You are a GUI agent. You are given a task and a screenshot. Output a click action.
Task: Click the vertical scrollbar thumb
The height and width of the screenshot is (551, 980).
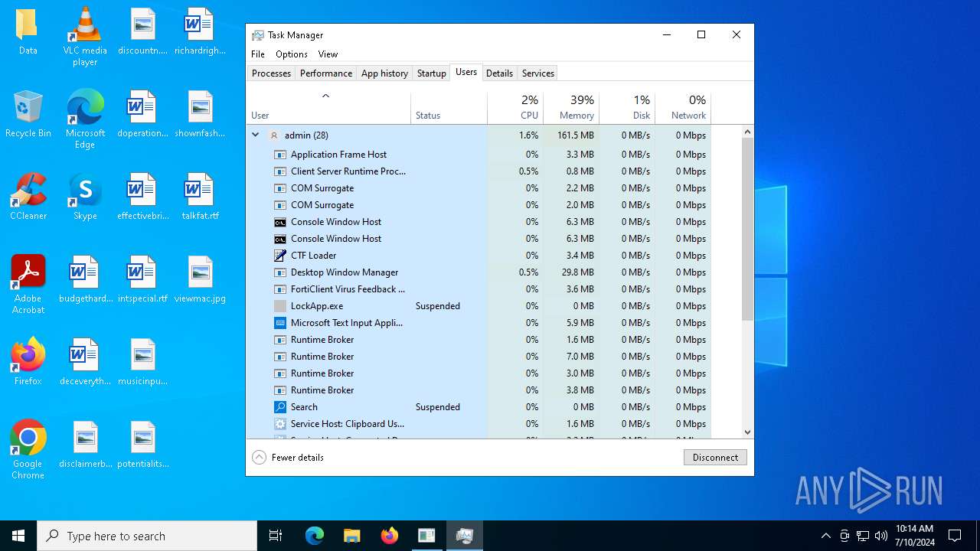coord(748,230)
